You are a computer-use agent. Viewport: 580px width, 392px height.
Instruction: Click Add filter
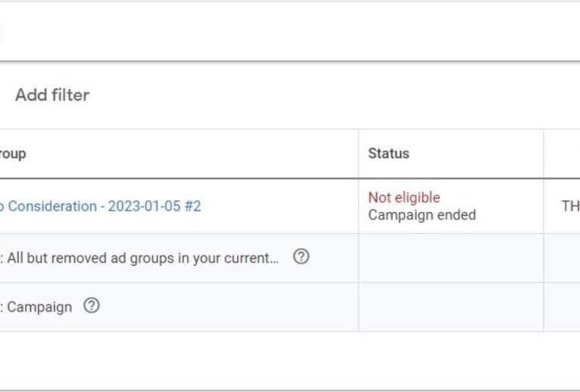point(52,95)
